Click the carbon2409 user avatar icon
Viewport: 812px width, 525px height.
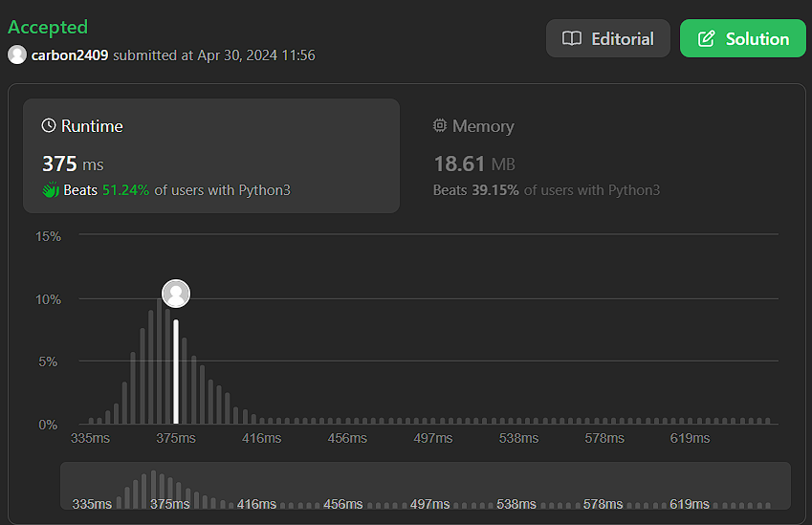[17, 55]
